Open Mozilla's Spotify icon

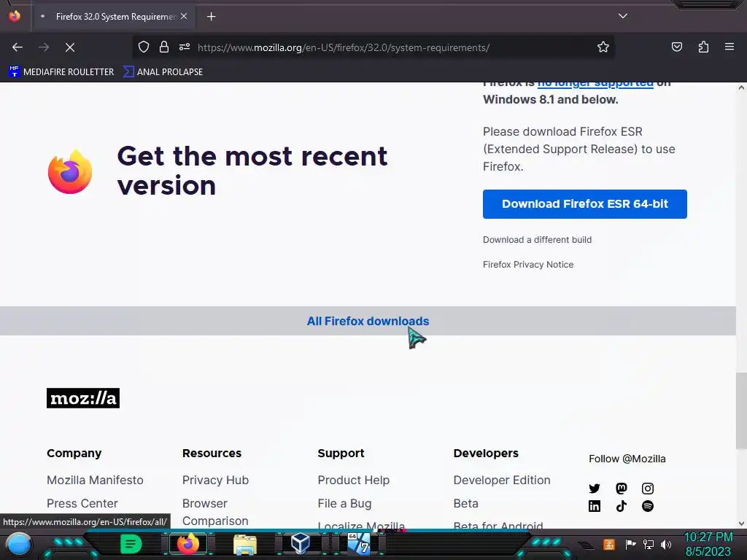(648, 506)
